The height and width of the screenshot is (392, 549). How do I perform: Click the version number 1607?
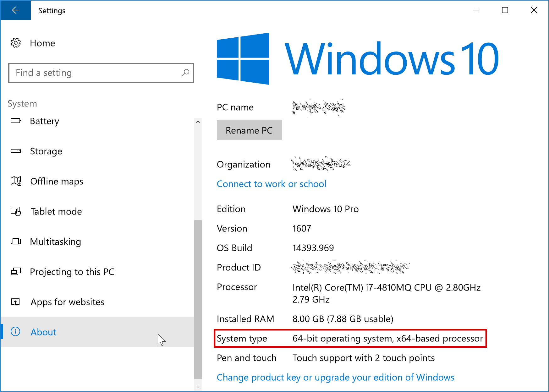pyautogui.click(x=302, y=228)
